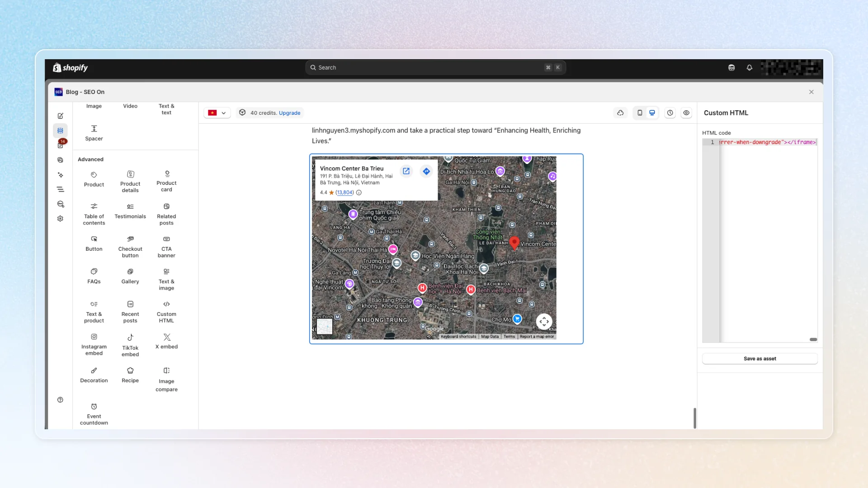Insert a Gallery block

coord(130,277)
